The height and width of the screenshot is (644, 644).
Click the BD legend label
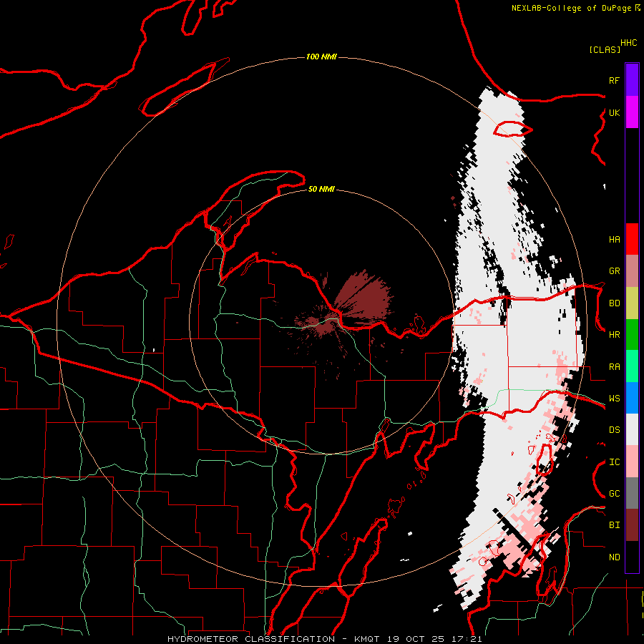coord(614,303)
